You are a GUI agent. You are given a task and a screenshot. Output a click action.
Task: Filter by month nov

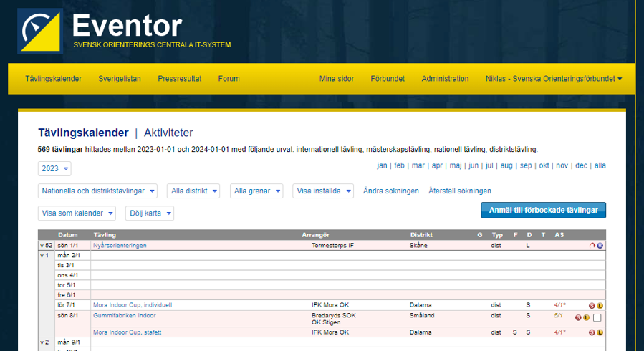pyautogui.click(x=562, y=165)
